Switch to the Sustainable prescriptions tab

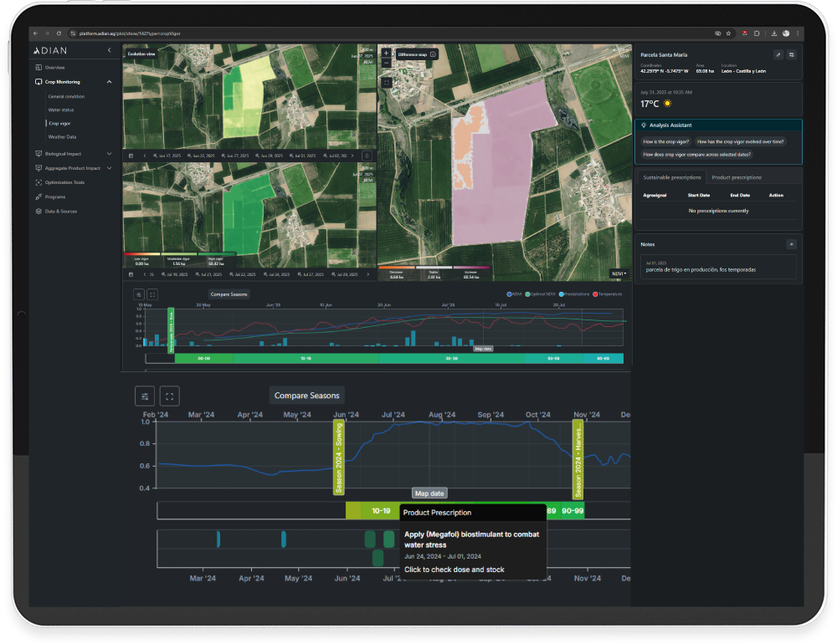tap(672, 177)
